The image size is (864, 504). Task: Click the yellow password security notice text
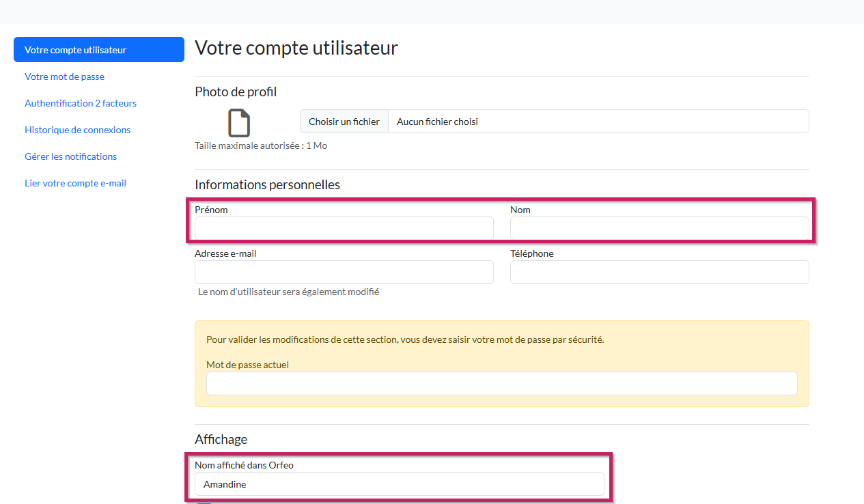point(405,339)
